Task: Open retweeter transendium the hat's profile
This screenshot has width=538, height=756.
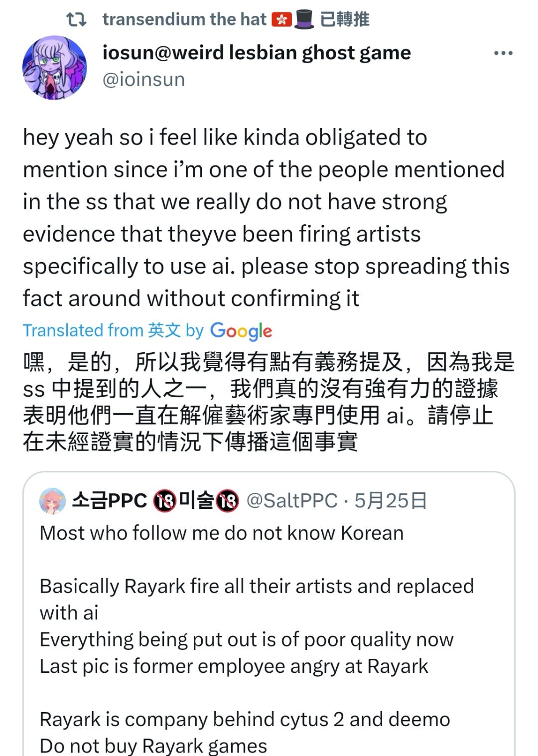Action: click(x=184, y=19)
